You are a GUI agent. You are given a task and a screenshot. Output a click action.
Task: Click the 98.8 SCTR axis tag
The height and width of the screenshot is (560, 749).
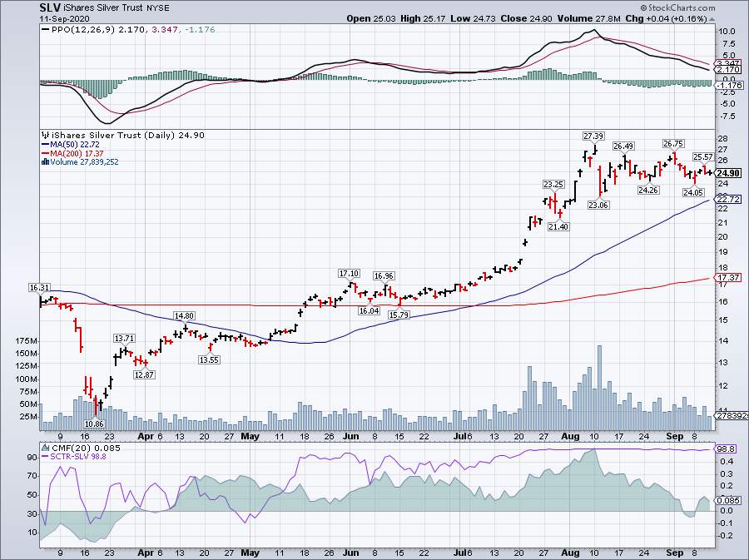[x=727, y=448]
